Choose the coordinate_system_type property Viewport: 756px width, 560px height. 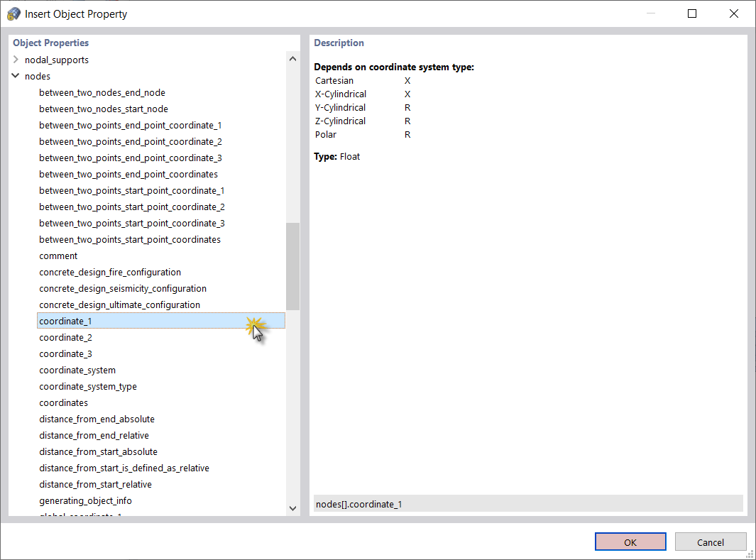[x=87, y=386]
